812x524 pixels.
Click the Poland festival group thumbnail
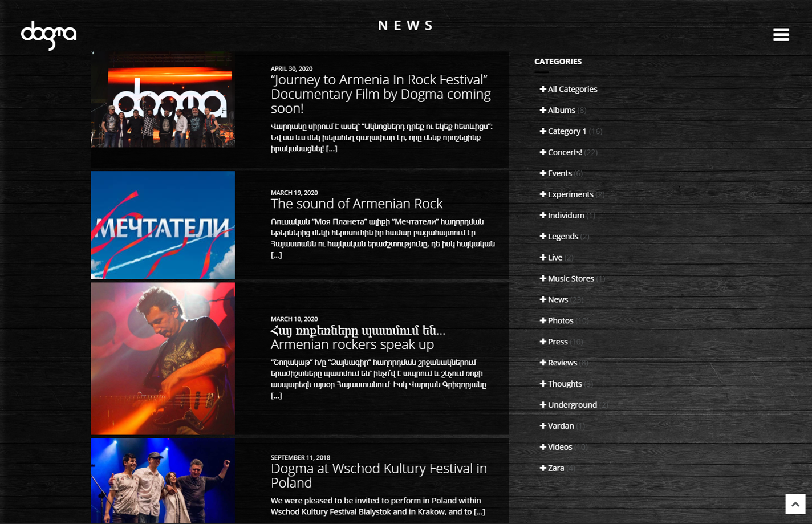pyautogui.click(x=163, y=481)
